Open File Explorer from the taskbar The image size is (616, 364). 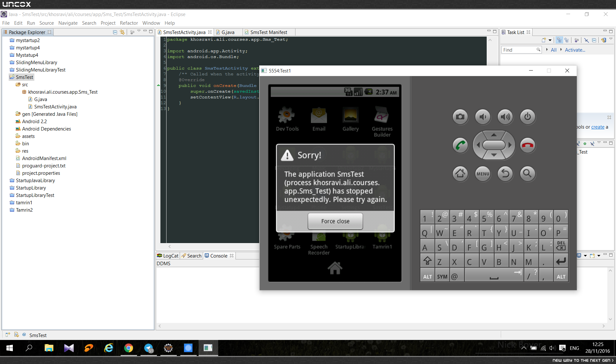point(49,348)
